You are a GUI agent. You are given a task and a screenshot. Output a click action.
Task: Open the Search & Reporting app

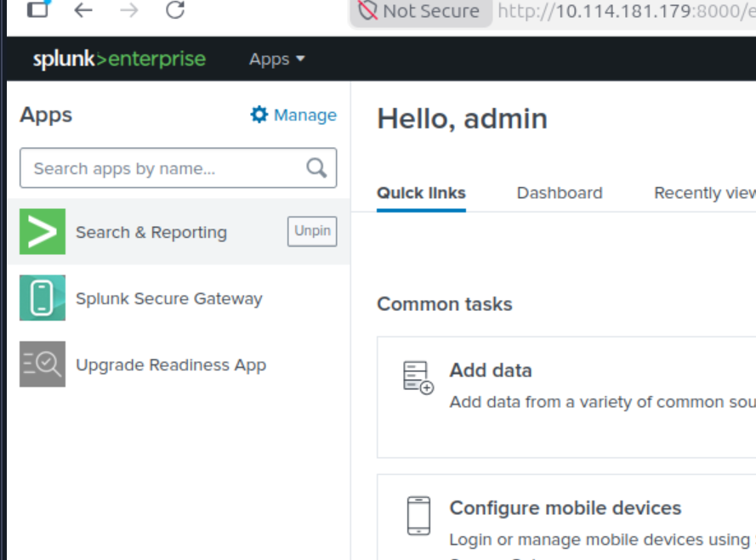tap(151, 232)
